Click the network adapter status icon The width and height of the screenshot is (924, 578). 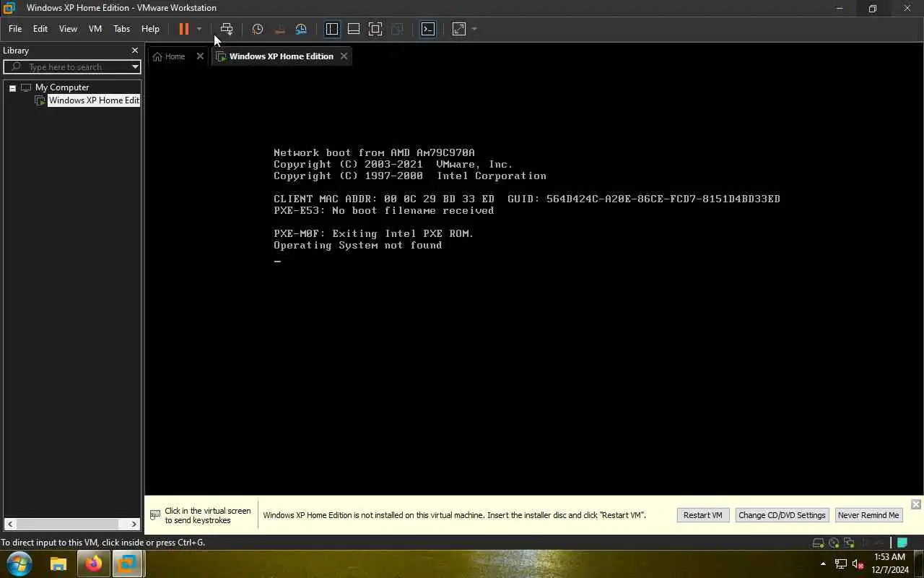(849, 543)
